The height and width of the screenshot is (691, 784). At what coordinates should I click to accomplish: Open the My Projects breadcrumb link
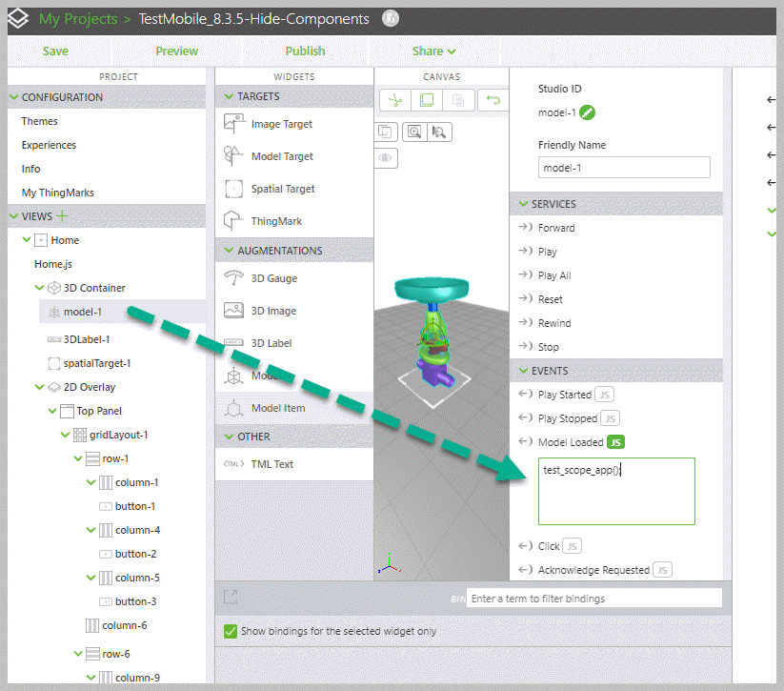[x=78, y=19]
